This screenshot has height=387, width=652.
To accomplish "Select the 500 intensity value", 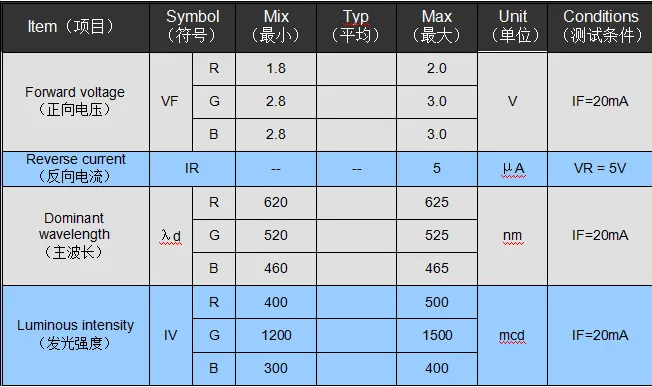I will tap(437, 302).
